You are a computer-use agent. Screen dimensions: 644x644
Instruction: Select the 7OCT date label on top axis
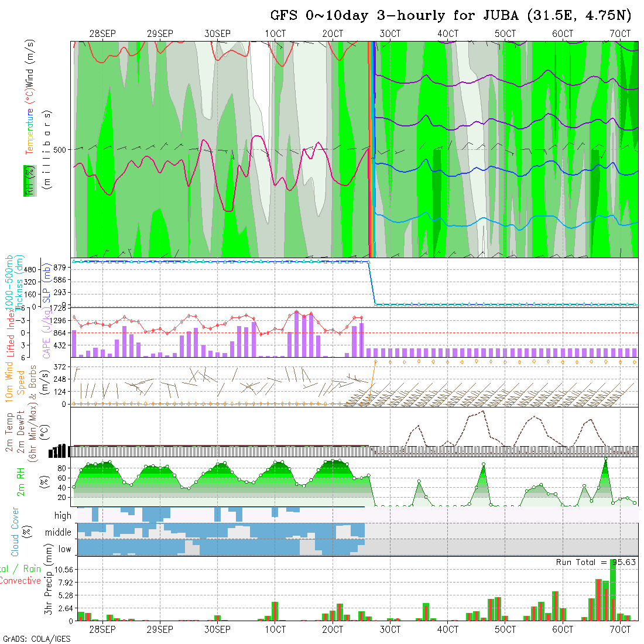620,34
